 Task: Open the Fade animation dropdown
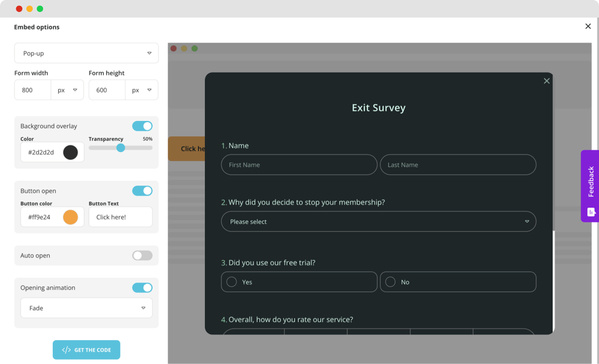pyautogui.click(x=86, y=308)
